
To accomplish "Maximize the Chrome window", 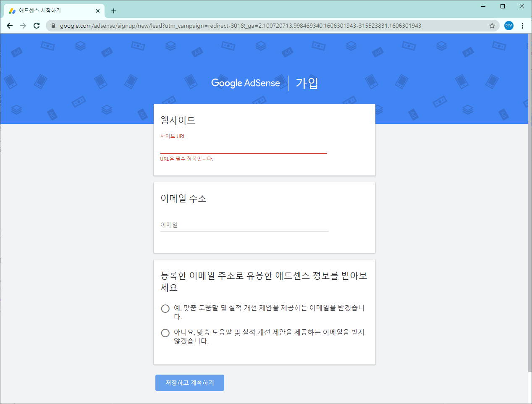I will [503, 6].
